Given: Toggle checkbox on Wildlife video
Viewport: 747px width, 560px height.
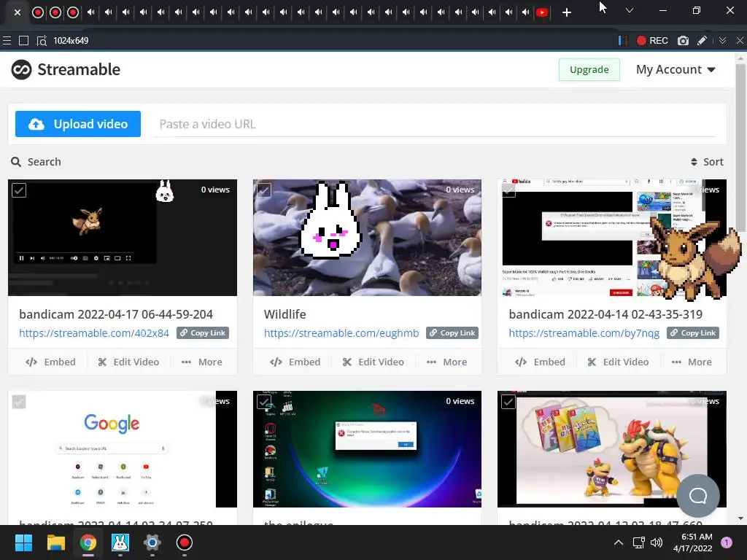Looking at the screenshot, I should [x=264, y=190].
